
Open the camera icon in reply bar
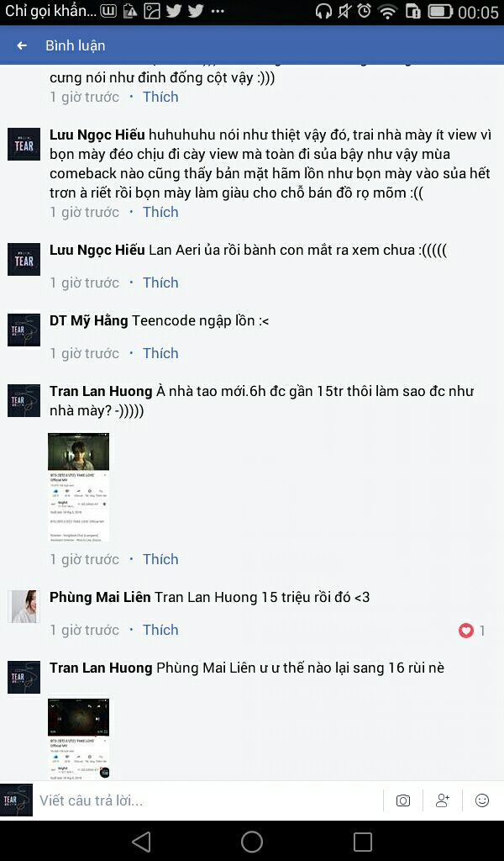403,800
